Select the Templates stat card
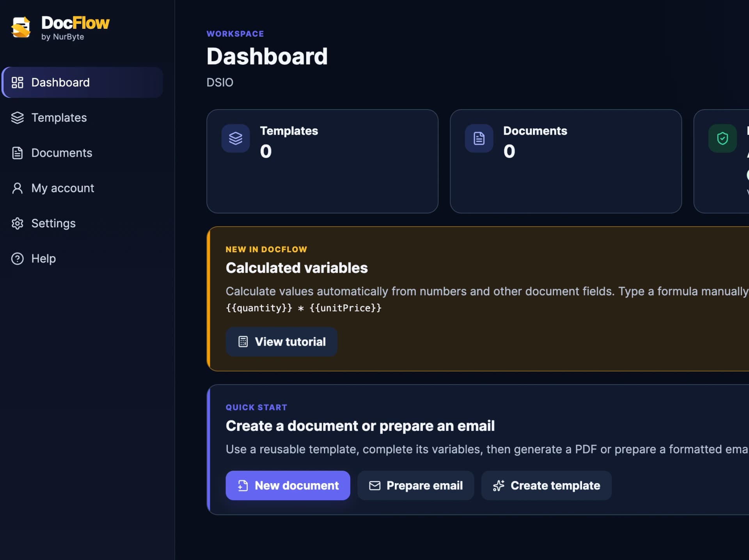This screenshot has height=560, width=749. click(323, 161)
